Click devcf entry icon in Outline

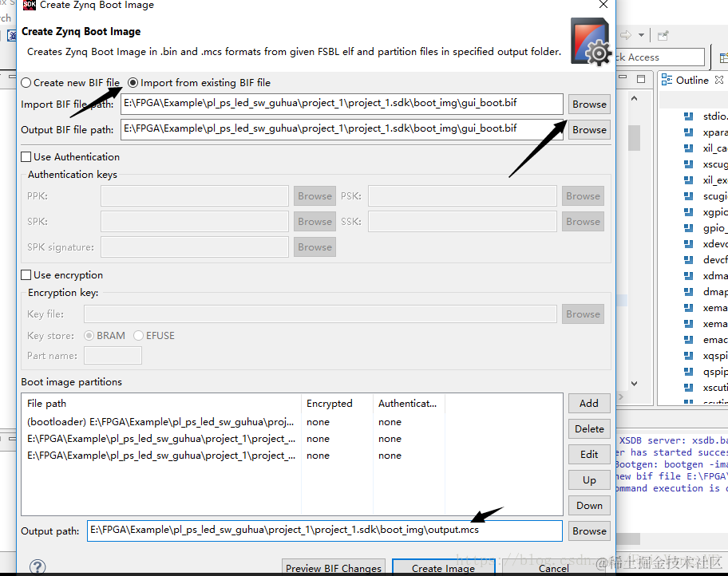coord(689,259)
